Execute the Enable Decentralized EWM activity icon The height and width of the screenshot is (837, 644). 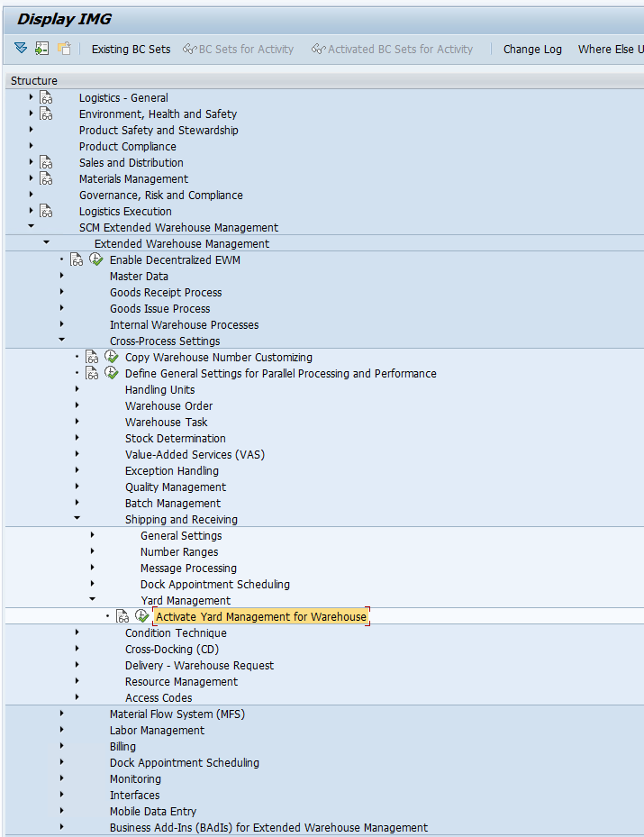point(96,259)
